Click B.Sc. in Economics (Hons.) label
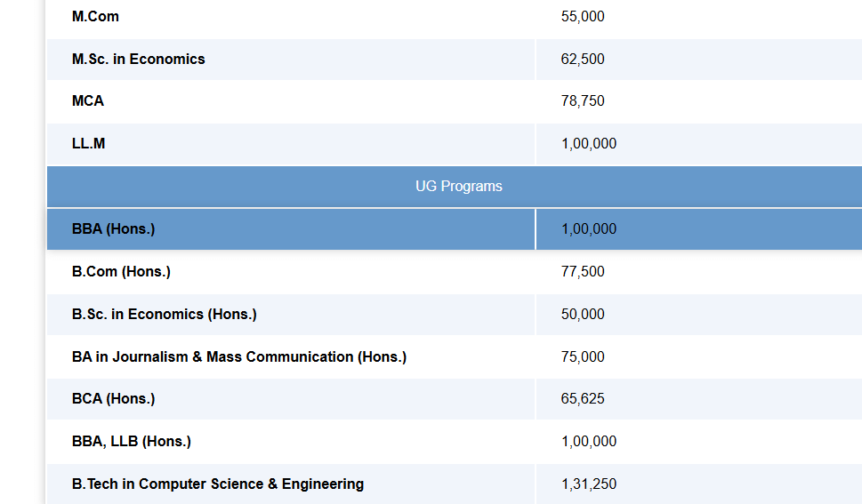 (x=165, y=315)
